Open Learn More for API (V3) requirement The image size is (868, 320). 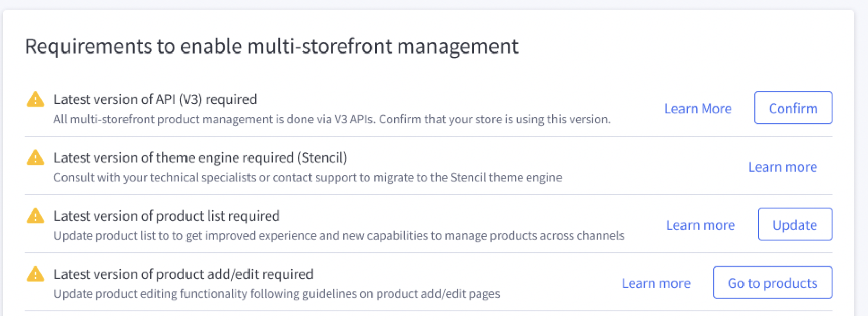pos(698,109)
